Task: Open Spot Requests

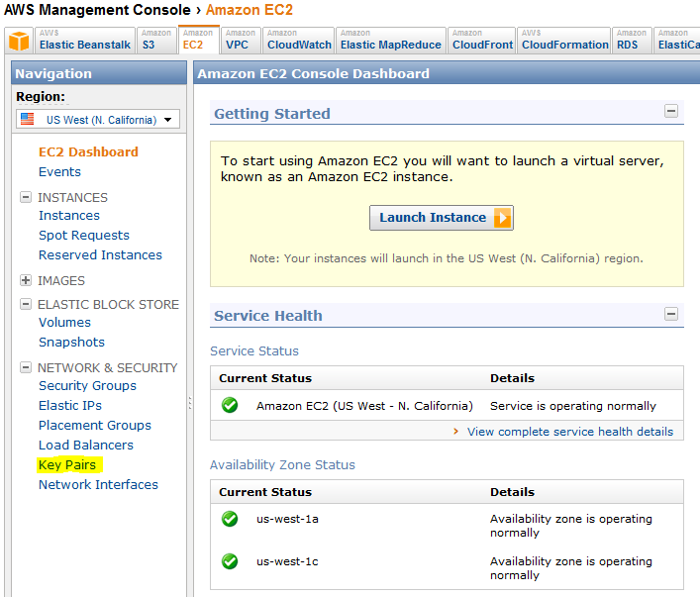Action: tap(84, 236)
